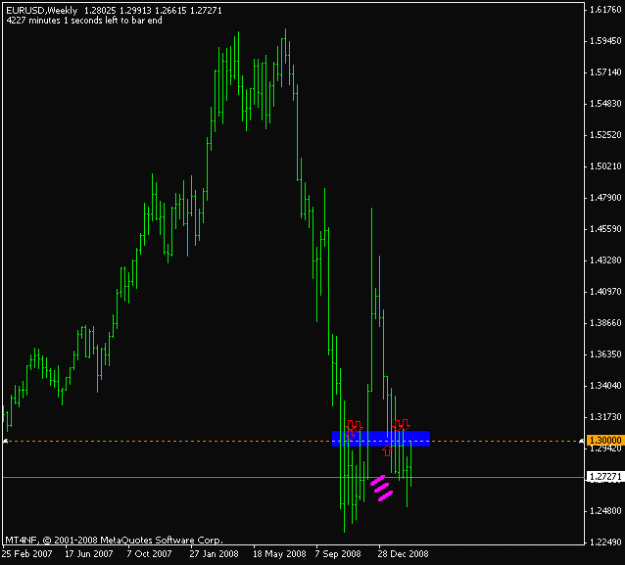Click price axis label 1.31730
Image resolution: width=625 pixels, height=565 pixels.
[x=605, y=417]
